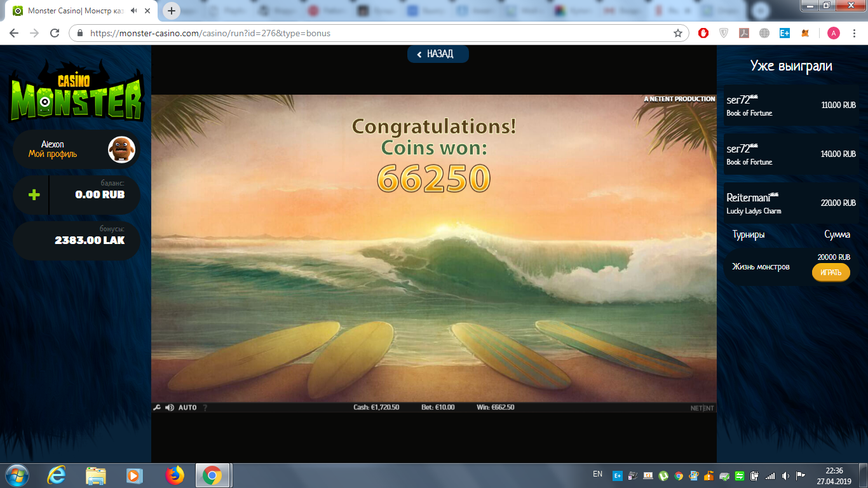868x488 pixels.
Task: Open the Мой профиль link
Action: [53, 154]
